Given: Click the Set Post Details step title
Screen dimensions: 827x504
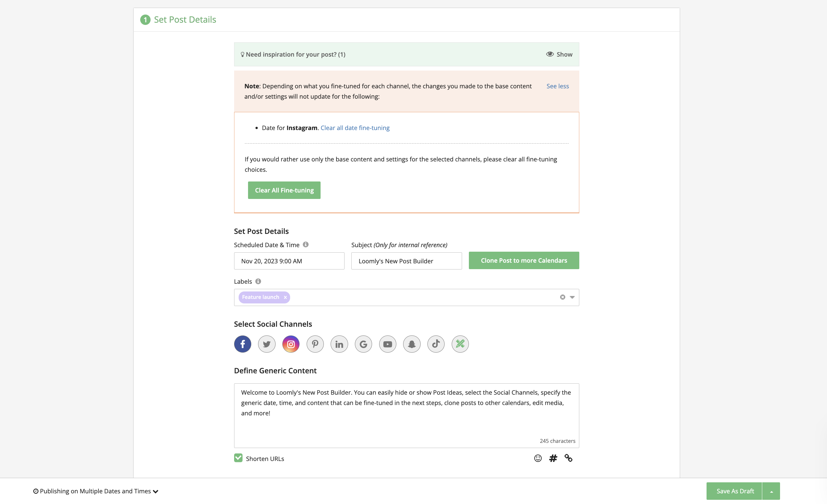Looking at the screenshot, I should [x=185, y=20].
